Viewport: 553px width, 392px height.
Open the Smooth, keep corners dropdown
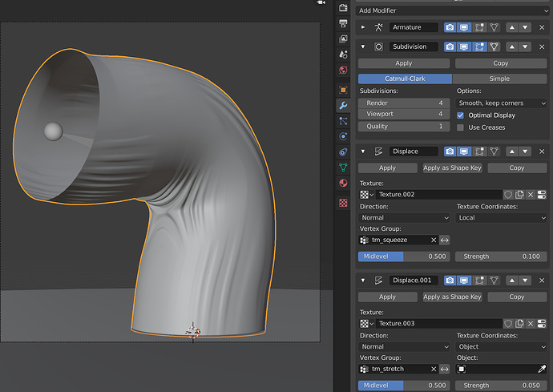click(x=501, y=103)
